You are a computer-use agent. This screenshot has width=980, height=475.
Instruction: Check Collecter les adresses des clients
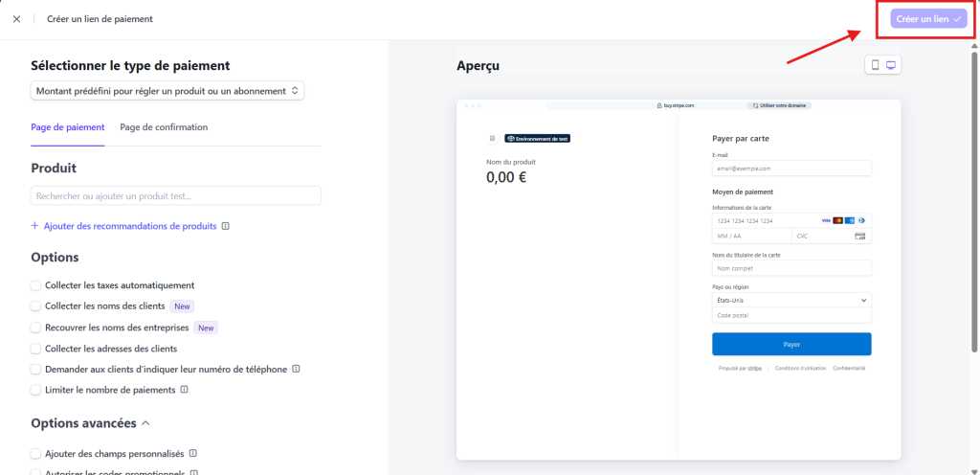(x=36, y=349)
